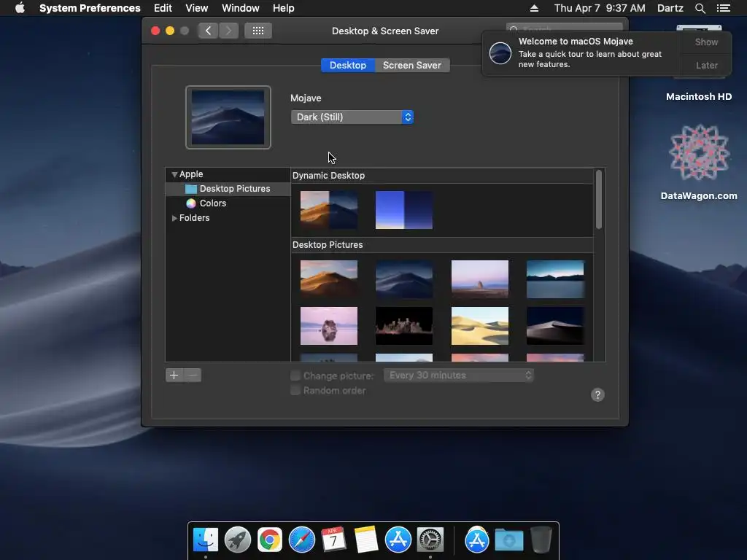Click the help question mark button
Image resolution: width=747 pixels, height=560 pixels.
tap(597, 394)
